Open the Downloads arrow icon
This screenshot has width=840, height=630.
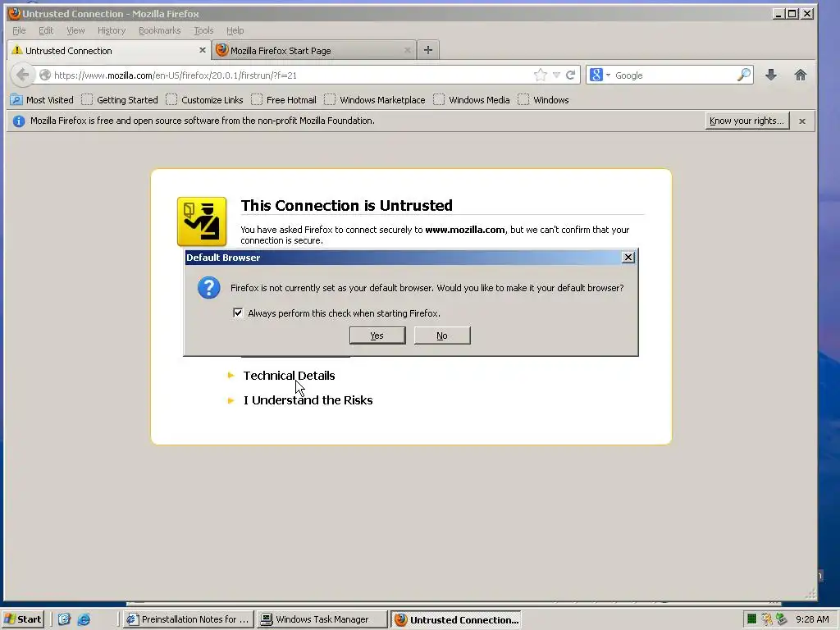pos(771,75)
